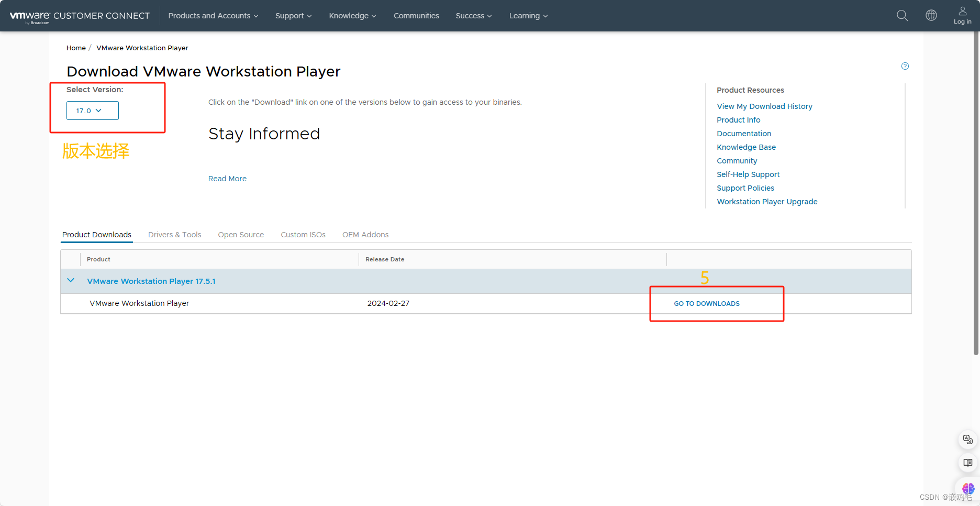Go to Communities in the top menu

[416, 16]
